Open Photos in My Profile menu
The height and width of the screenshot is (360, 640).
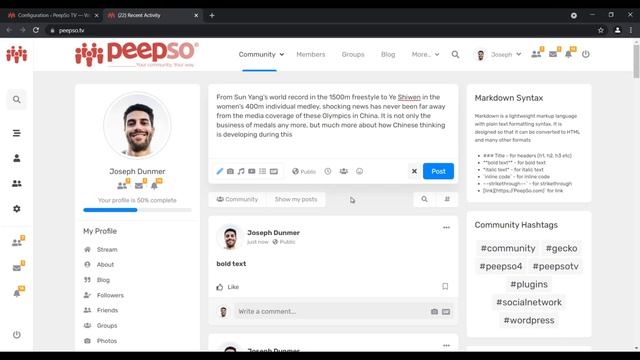coord(107,341)
